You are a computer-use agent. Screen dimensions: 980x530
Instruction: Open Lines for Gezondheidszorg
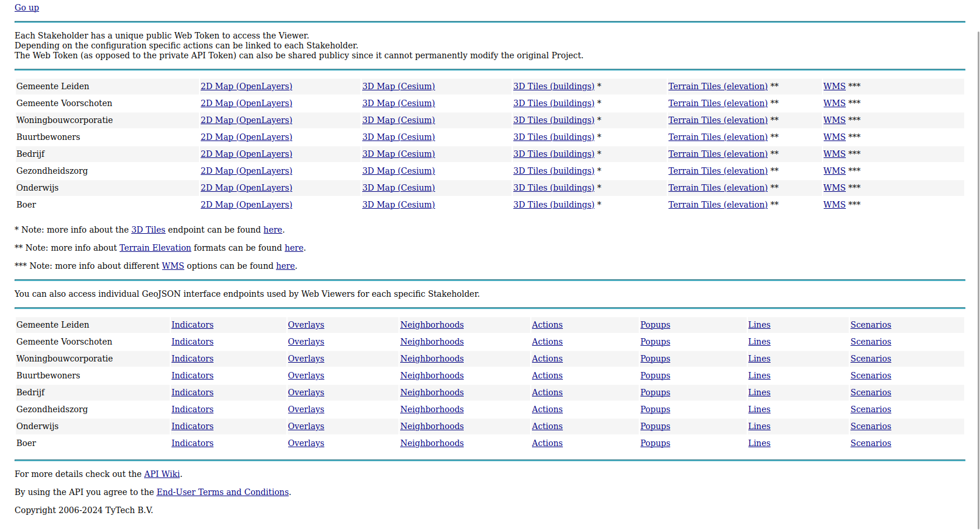[x=759, y=409]
